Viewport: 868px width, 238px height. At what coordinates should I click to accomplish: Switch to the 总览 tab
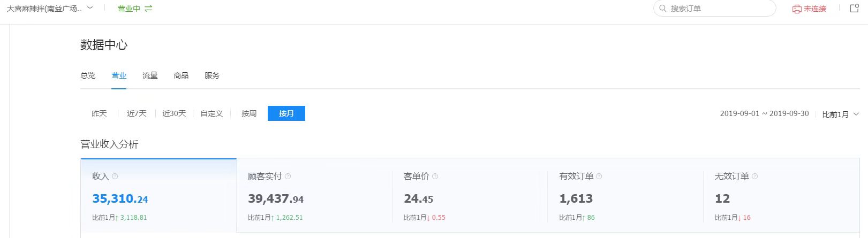pos(88,75)
